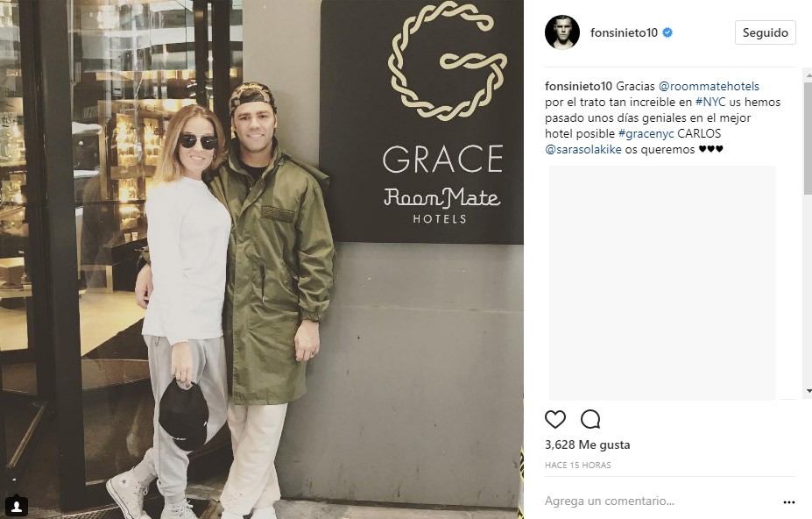Click the Hace 15 horas timestamp

pos(578,465)
